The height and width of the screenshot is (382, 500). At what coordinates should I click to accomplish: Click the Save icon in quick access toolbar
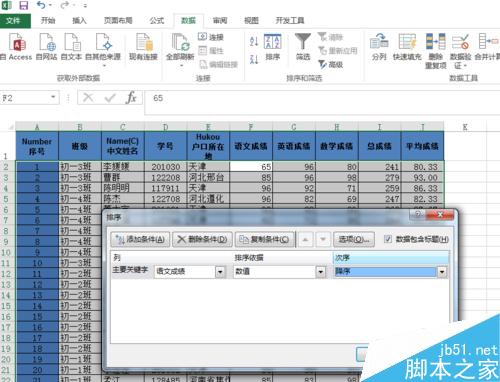[24, 5]
